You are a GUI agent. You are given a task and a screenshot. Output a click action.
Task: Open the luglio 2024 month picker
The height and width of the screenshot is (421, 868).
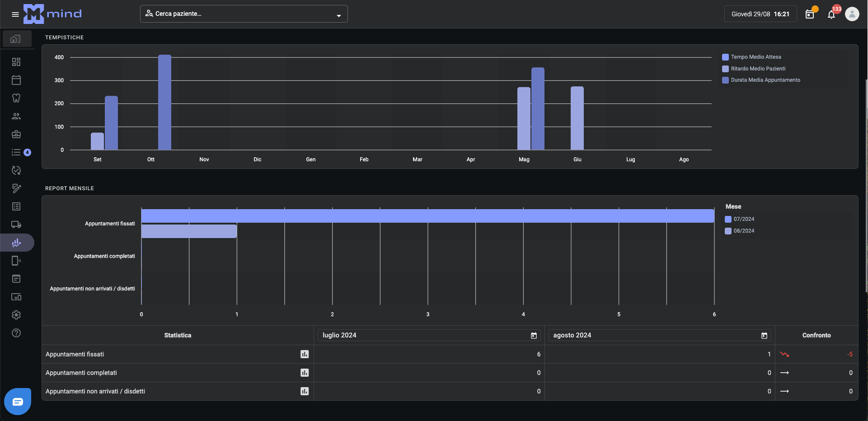pyautogui.click(x=534, y=336)
